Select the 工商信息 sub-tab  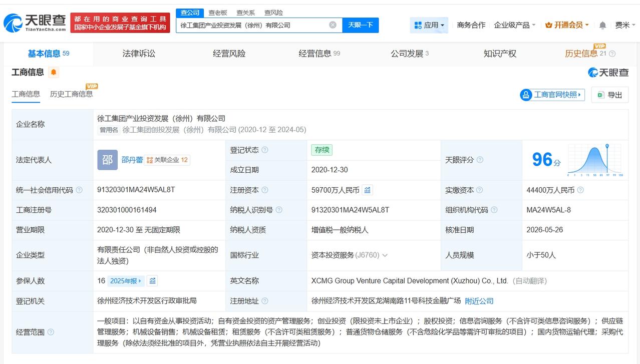(26, 94)
